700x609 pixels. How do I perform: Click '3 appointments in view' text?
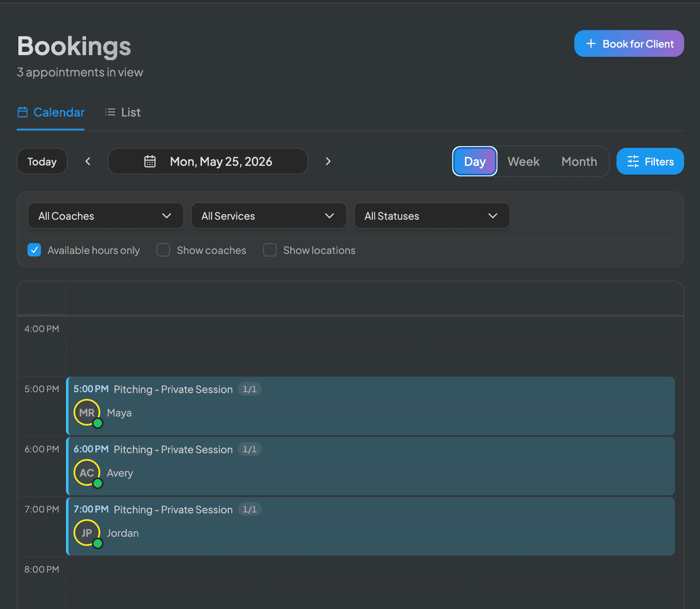[80, 72]
